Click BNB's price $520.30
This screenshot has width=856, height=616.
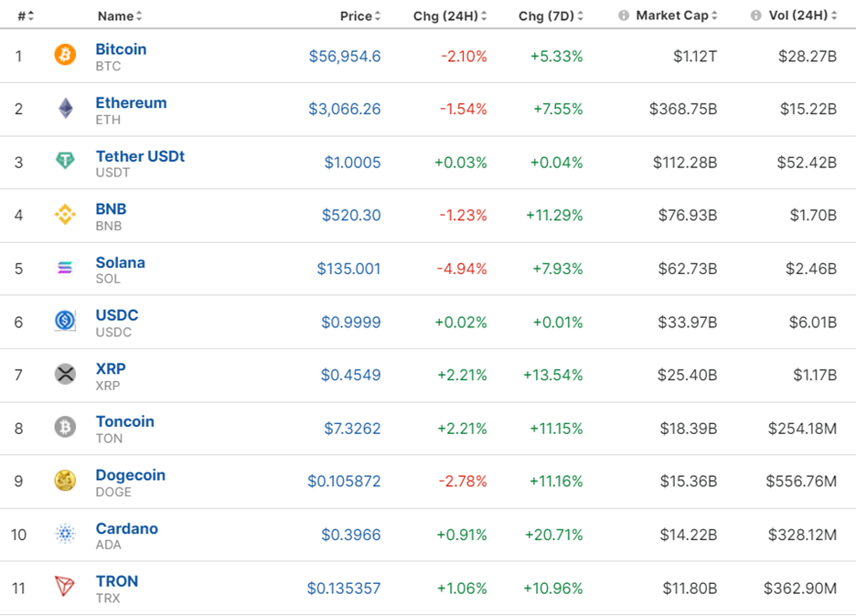point(351,215)
